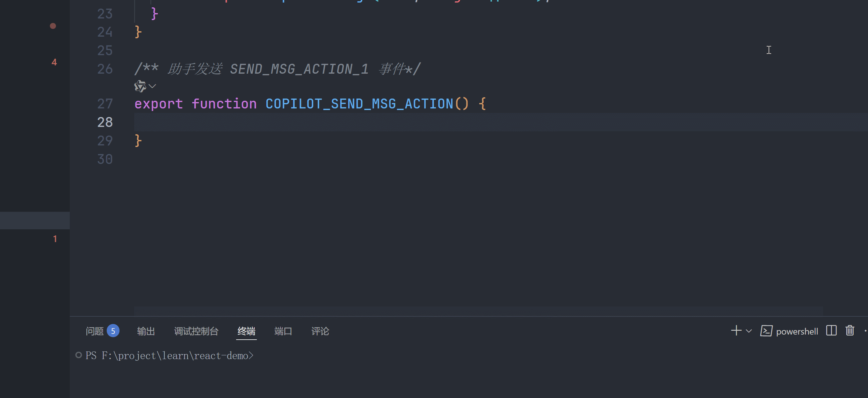Click the error marker showing 4 in the margin
This screenshot has width=868, height=398.
(x=54, y=62)
